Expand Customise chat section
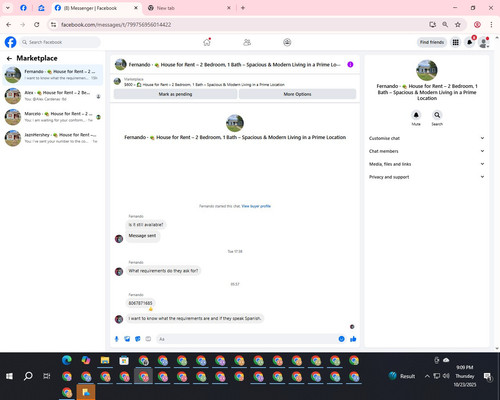 (x=427, y=138)
